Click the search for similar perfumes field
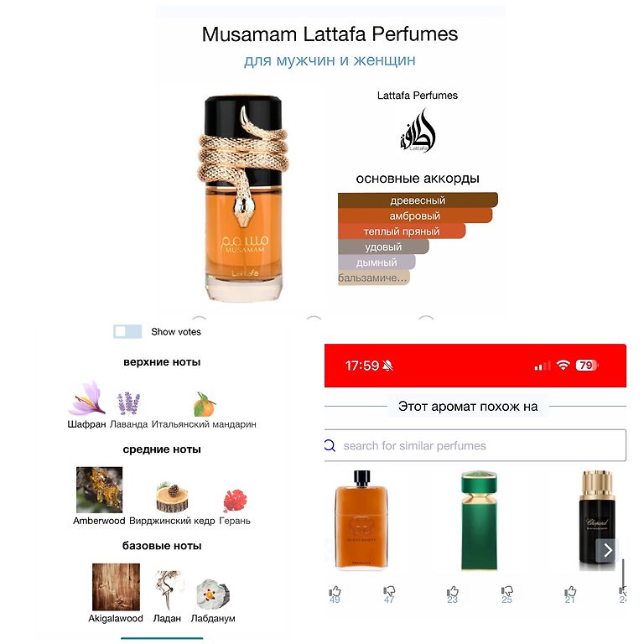 click(x=475, y=445)
